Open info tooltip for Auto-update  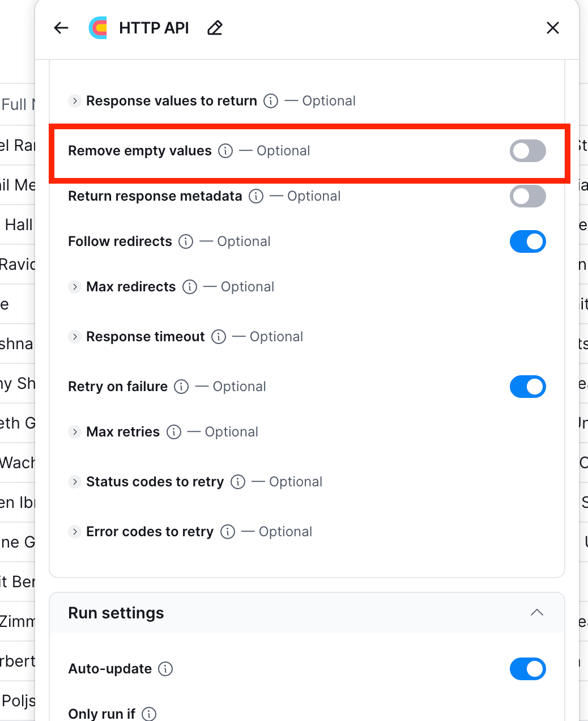165,669
